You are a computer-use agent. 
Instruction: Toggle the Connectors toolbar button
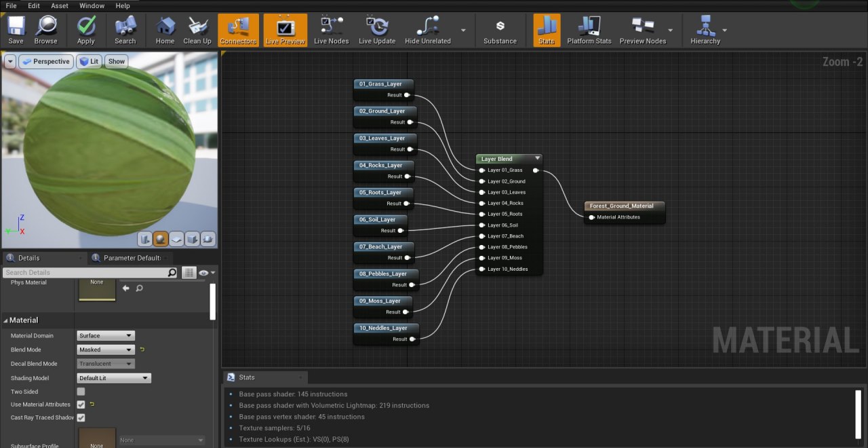coord(238,30)
